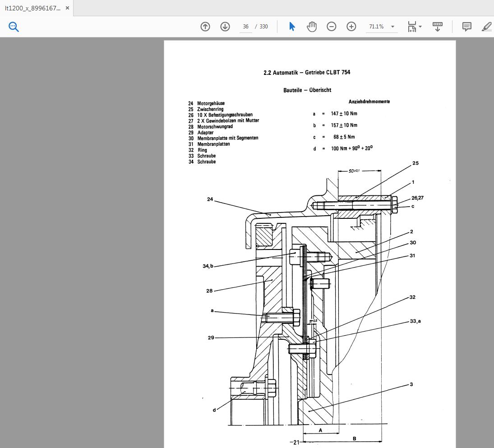Zoom out with the minus button
The height and width of the screenshot is (448, 494).
click(332, 27)
